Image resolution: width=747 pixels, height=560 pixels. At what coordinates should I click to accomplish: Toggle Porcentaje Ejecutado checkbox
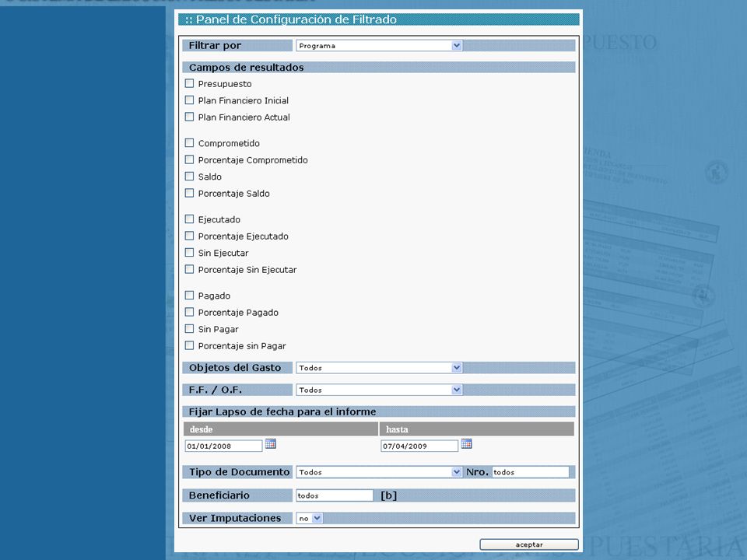click(189, 236)
